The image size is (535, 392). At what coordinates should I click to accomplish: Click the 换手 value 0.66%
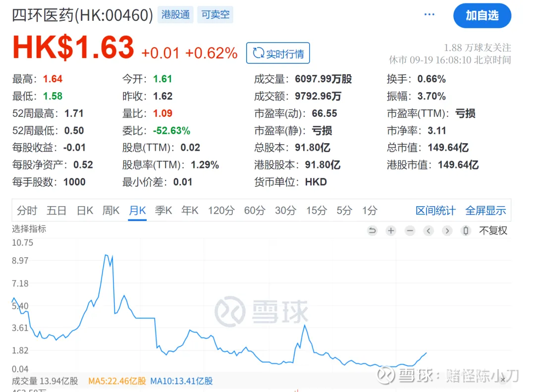pos(431,79)
